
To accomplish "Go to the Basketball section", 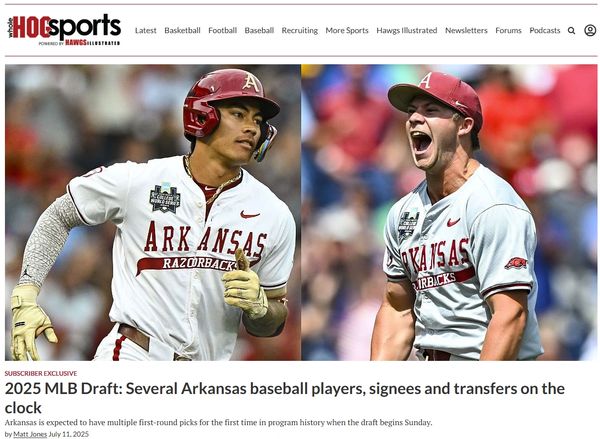I will pos(182,30).
